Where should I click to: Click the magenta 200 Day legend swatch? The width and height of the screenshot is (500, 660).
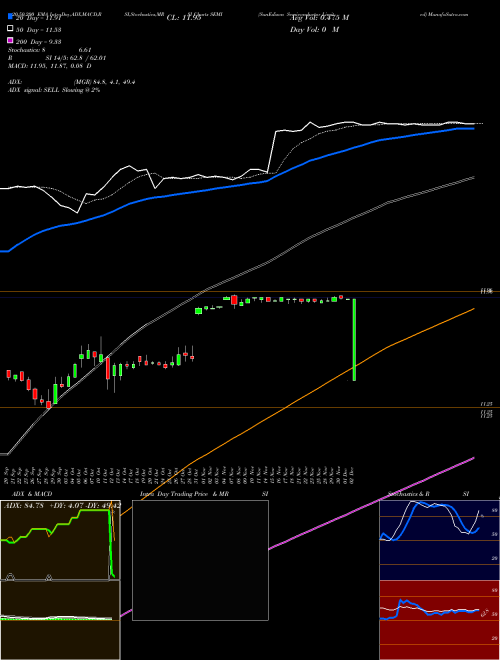point(10,41)
